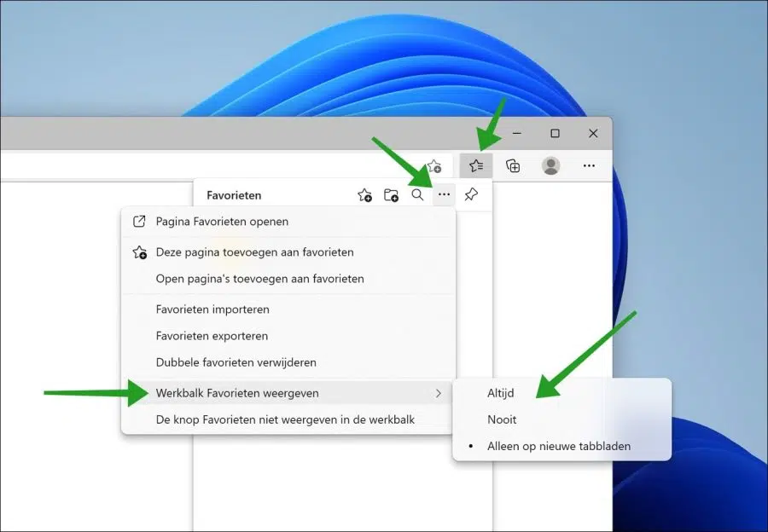Minimize the browser window
This screenshot has height=532, width=768.
pos(517,133)
